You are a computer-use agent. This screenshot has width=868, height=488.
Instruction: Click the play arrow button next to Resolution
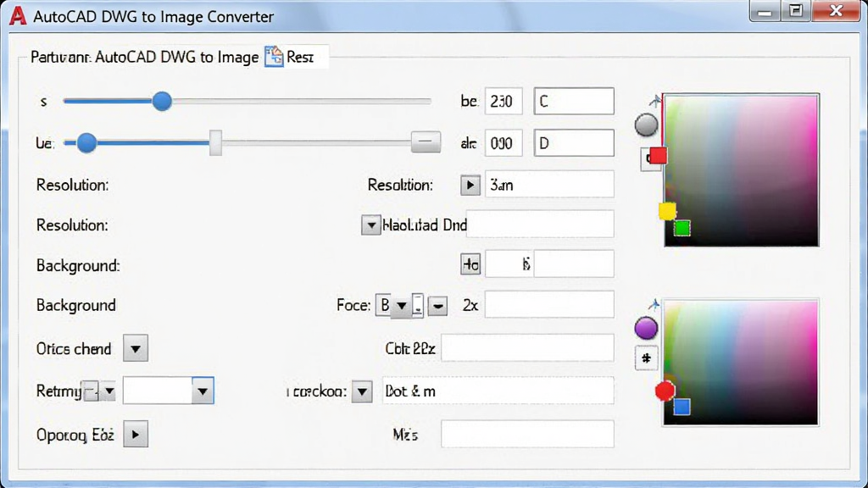coord(470,185)
